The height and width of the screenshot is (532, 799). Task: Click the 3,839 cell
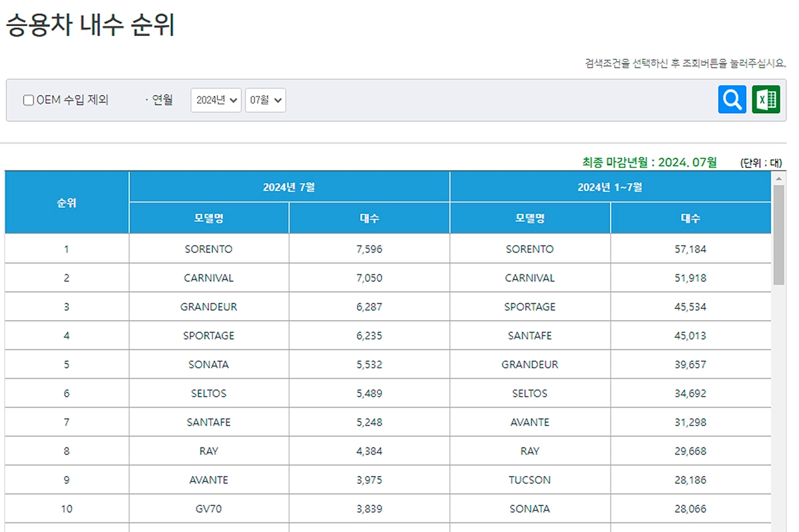370,509
